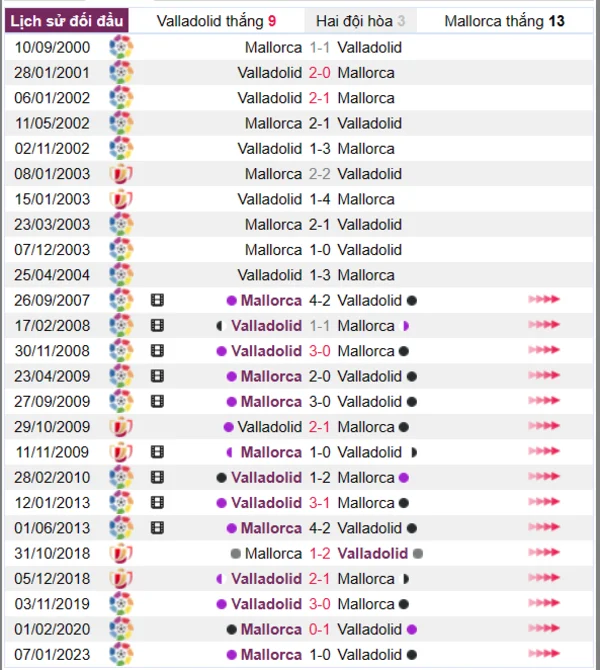The width and height of the screenshot is (600, 670).
Task: Expand details arrows for 01/02/2020 match
Action: [544, 628]
